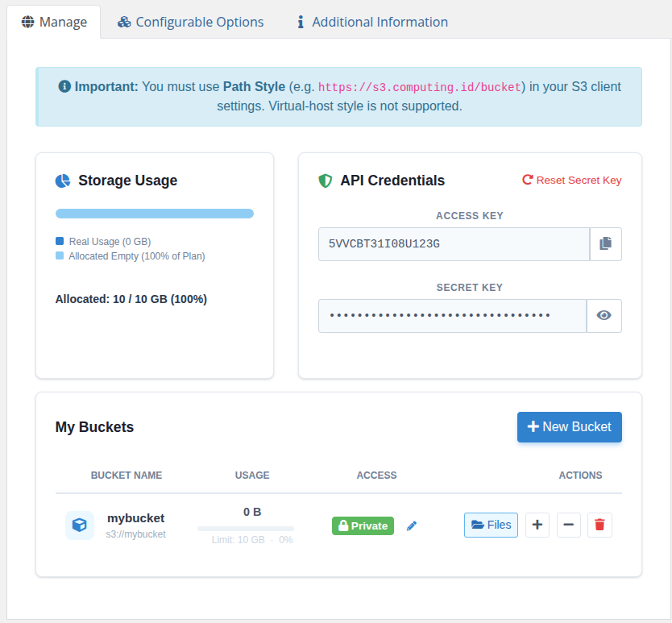The height and width of the screenshot is (623, 672).
Task: Open the Additional Information tab
Action: (x=371, y=22)
